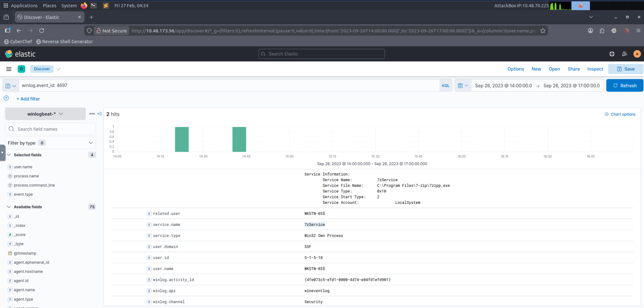Viewport: 644px width, 308px height.
Task: Open index pattern options three-dots icon
Action: [92, 114]
